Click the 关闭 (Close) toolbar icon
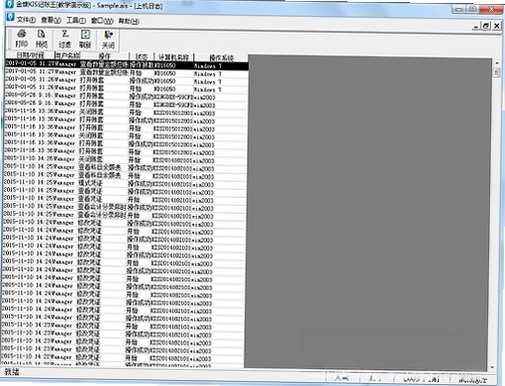505x386 pixels. coord(108,39)
